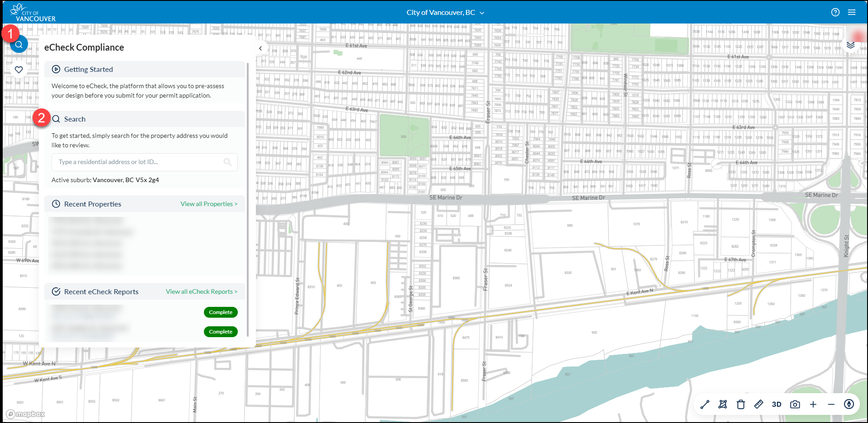Click the Active suburb Vancouver text

tap(105, 180)
